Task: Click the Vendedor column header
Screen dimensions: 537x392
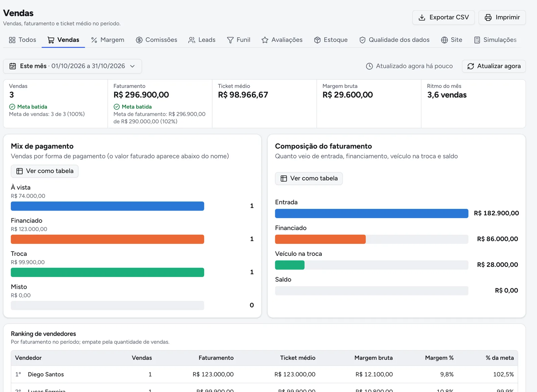Action: (x=28, y=358)
